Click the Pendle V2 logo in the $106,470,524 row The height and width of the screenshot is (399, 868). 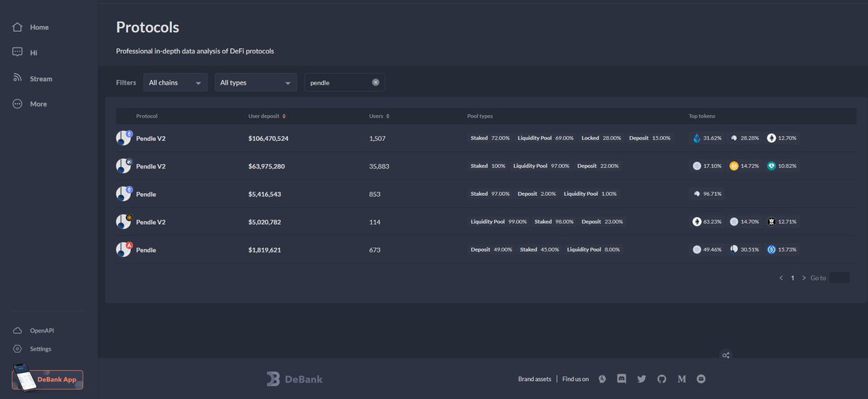(x=124, y=137)
